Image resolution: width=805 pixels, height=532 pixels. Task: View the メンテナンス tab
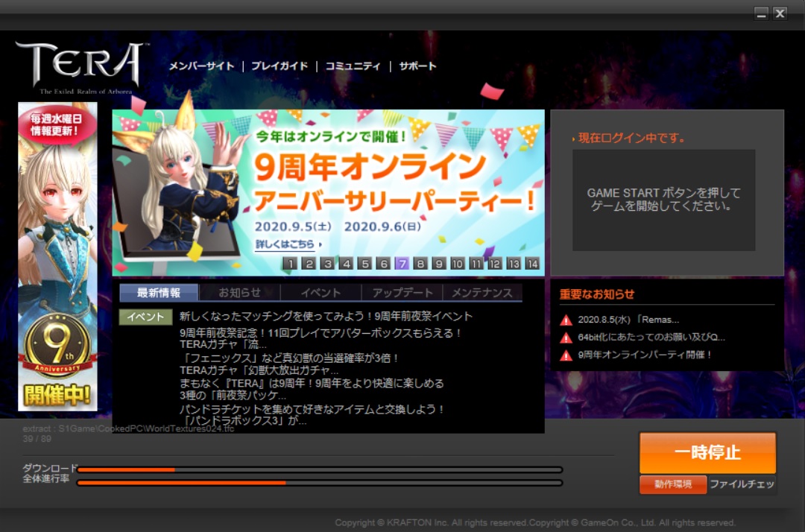click(x=482, y=293)
